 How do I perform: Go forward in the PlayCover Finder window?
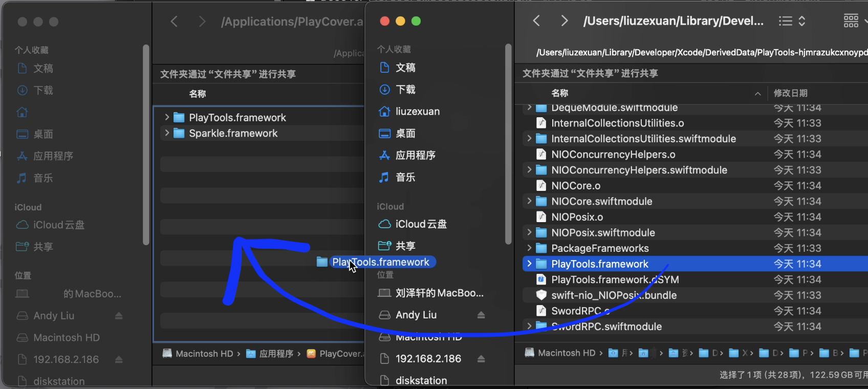click(202, 21)
